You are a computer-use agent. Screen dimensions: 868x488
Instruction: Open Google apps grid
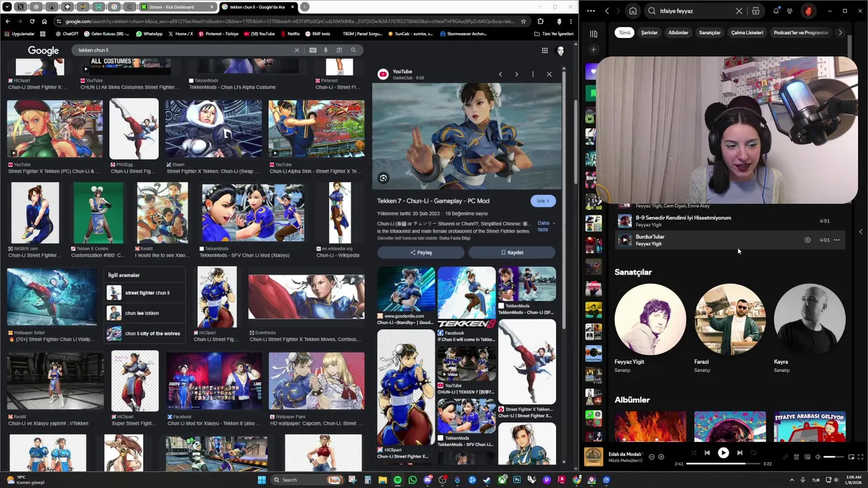(545, 50)
